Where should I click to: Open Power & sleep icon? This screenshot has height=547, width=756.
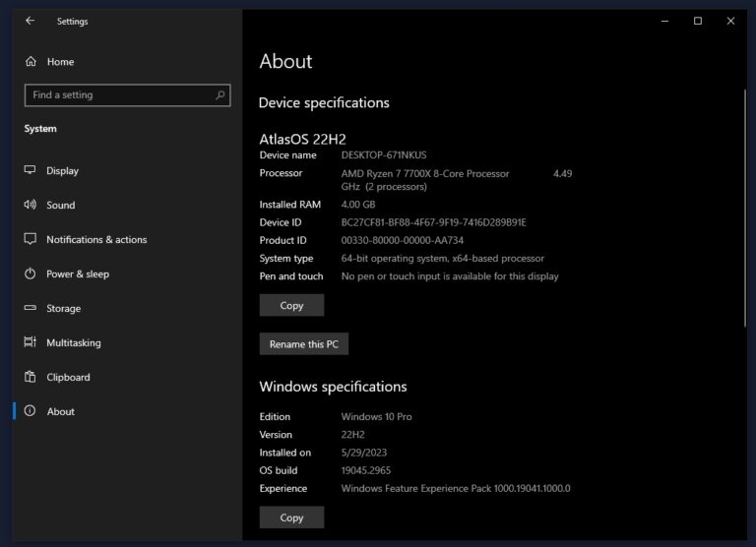tap(30, 273)
